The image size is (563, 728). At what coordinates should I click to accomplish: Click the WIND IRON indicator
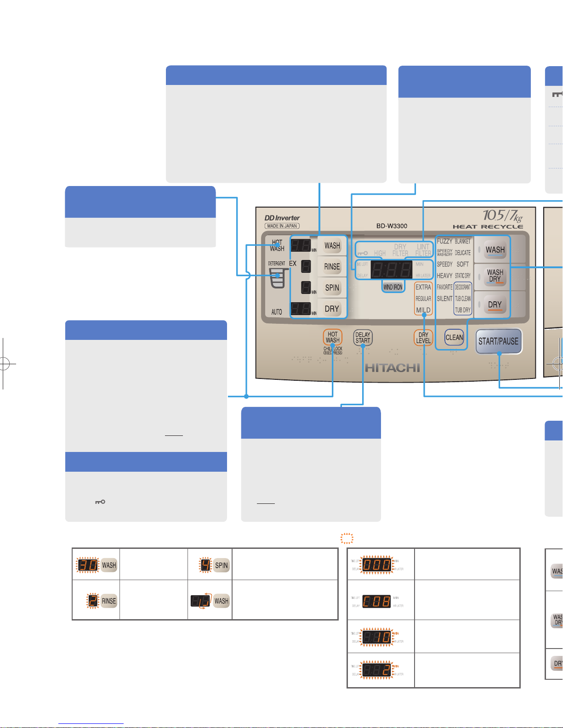coord(393,287)
